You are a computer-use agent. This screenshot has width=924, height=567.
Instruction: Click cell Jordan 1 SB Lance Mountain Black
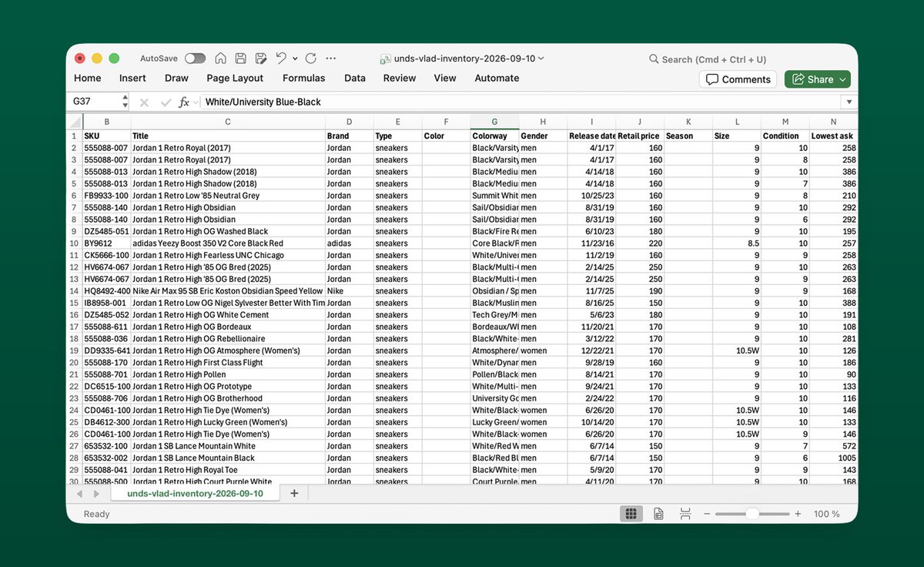228,458
